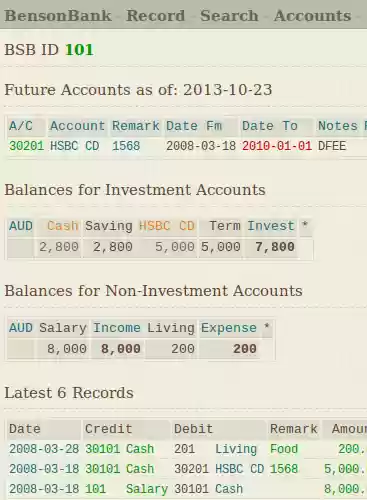This screenshot has width=367, height=500.
Task: Click the 200 amount in Food record
Action: [x=352, y=449]
